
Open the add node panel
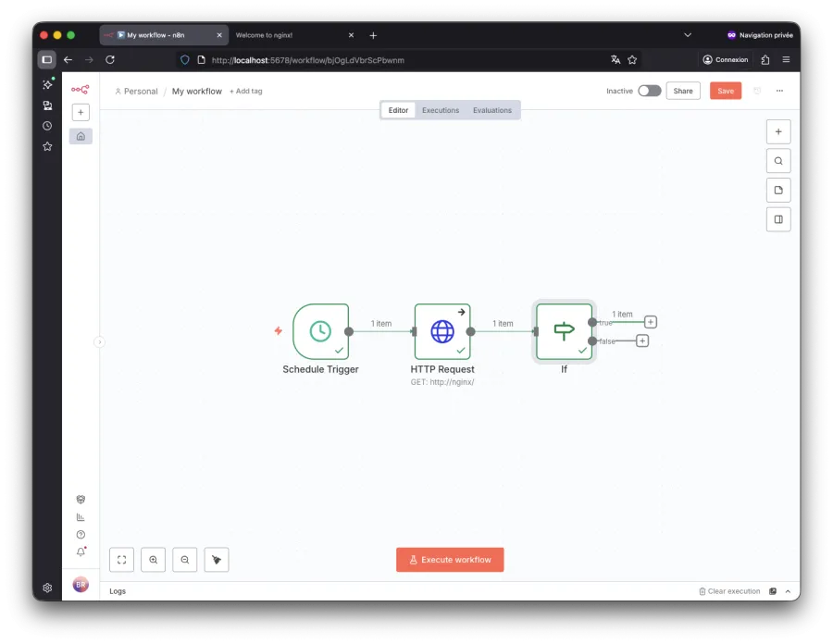pyautogui.click(x=778, y=130)
